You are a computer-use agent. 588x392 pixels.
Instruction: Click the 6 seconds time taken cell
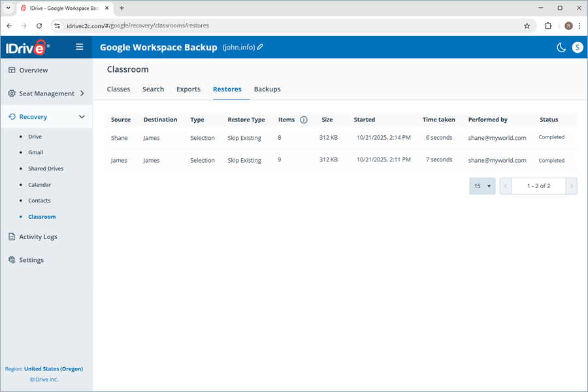click(x=439, y=138)
